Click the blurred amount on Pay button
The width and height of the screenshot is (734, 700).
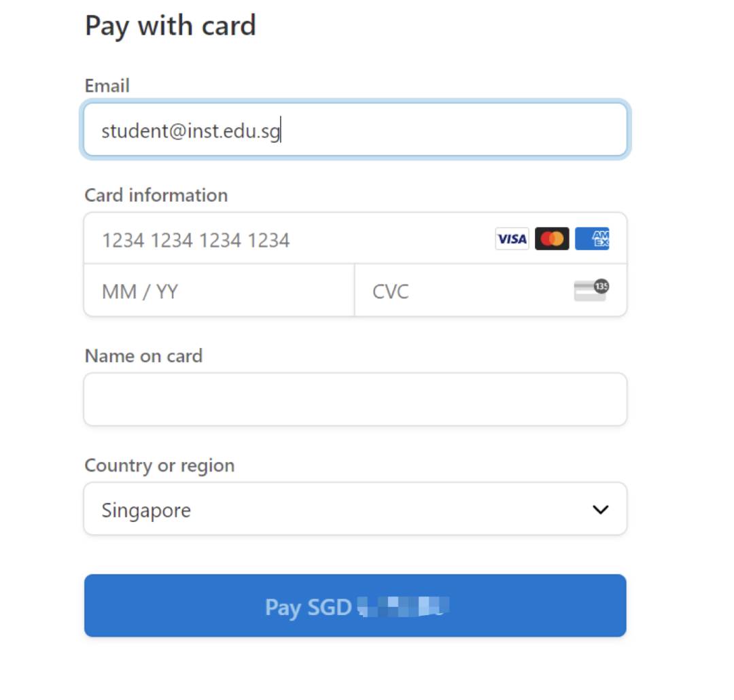coord(403,606)
